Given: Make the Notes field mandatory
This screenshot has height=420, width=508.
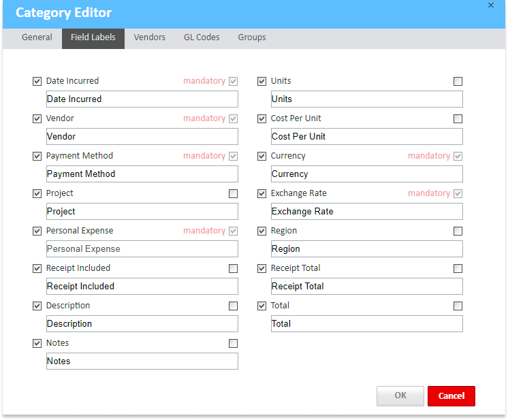Looking at the screenshot, I should pos(234,343).
